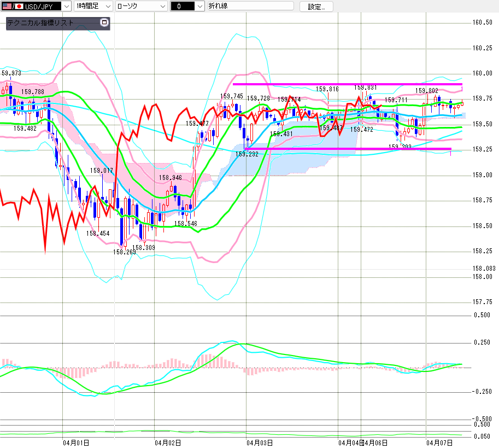Click the 159.973 price label at left

[11, 73]
